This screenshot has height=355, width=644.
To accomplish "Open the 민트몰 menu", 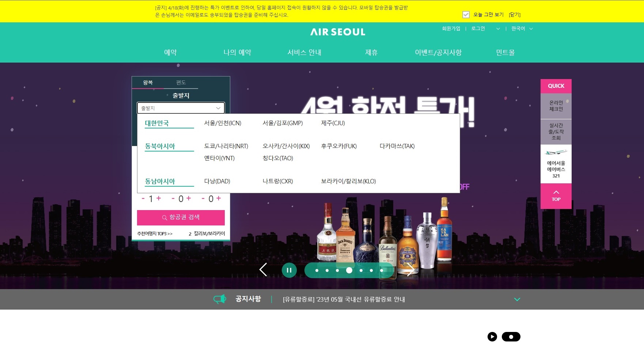I will 505,52.
